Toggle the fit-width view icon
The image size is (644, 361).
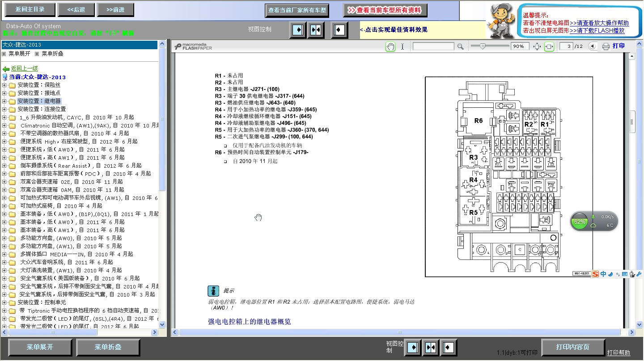click(549, 47)
